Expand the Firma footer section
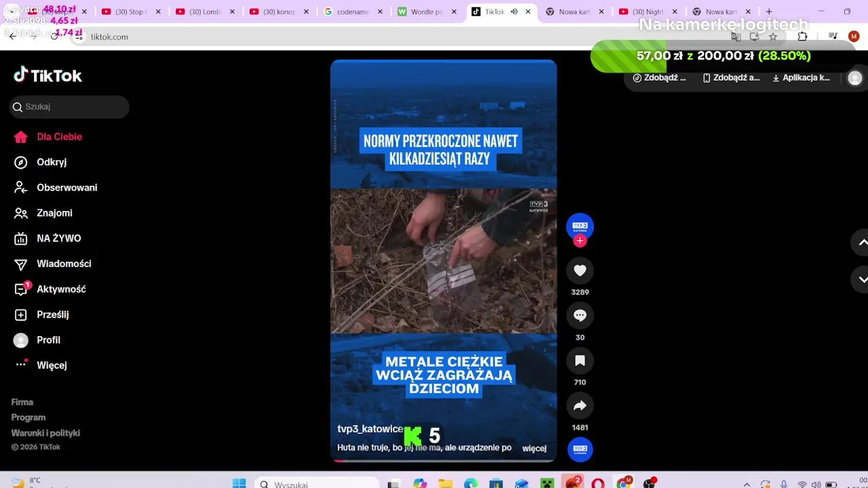This screenshot has width=868, height=488. [22, 402]
